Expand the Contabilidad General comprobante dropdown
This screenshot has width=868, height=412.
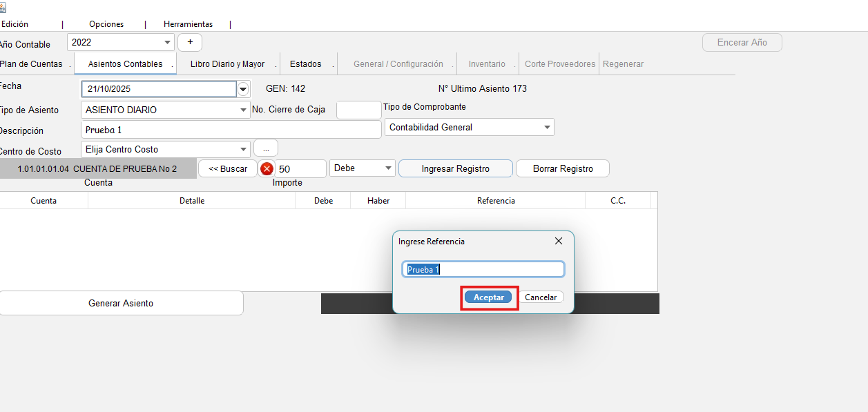(x=547, y=127)
